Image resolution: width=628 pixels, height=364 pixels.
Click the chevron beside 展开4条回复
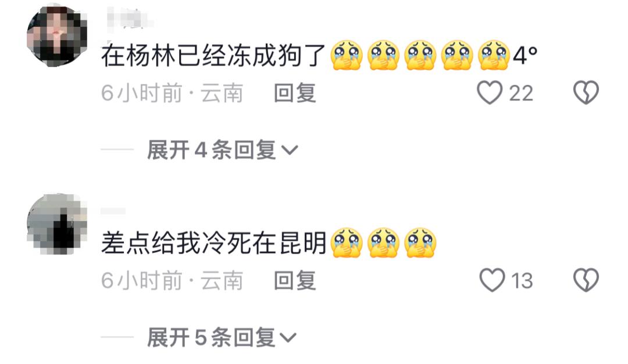coord(290,151)
